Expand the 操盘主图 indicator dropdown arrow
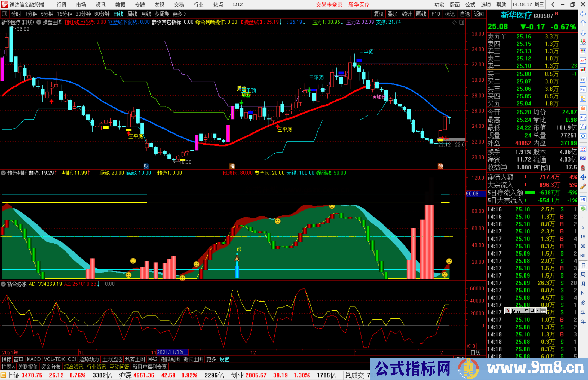The width and height of the screenshot is (588, 380). 39,22
